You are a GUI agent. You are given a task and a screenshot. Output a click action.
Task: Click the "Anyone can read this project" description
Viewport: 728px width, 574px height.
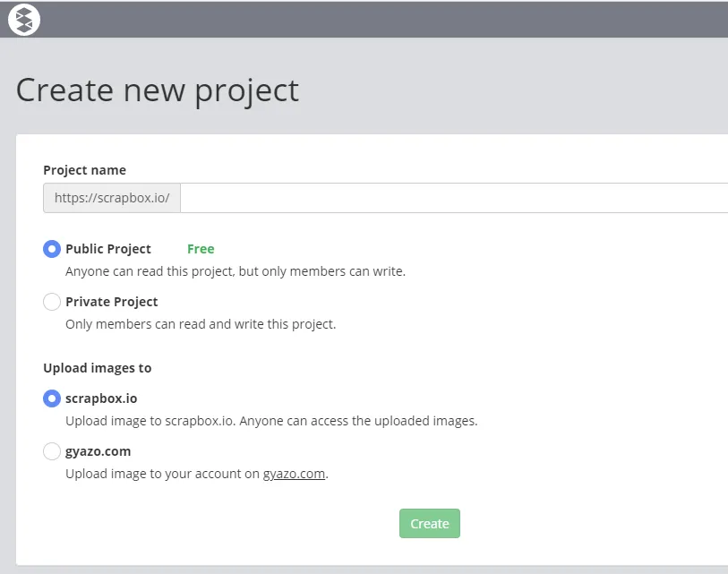[x=236, y=271]
